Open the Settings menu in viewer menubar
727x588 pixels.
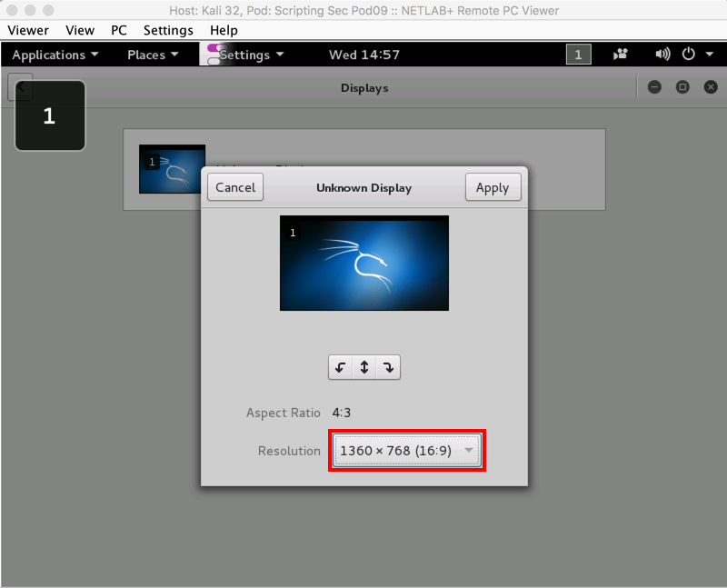[168, 30]
